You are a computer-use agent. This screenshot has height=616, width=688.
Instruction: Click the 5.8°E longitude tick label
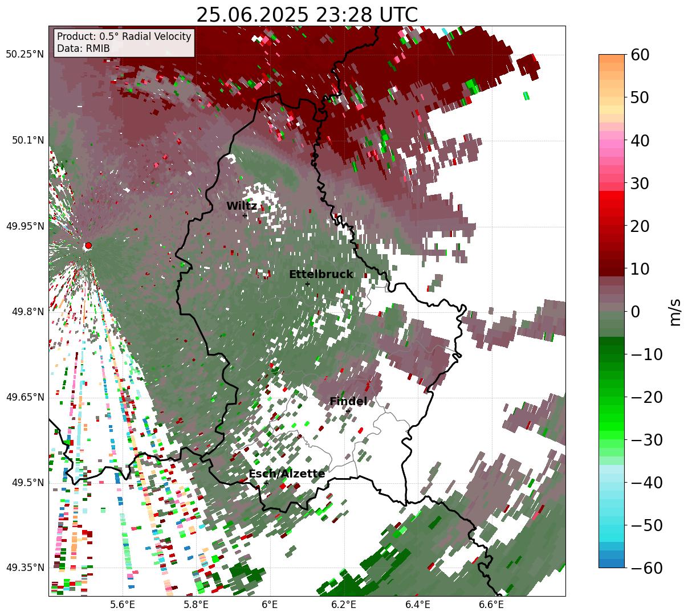coord(196,605)
